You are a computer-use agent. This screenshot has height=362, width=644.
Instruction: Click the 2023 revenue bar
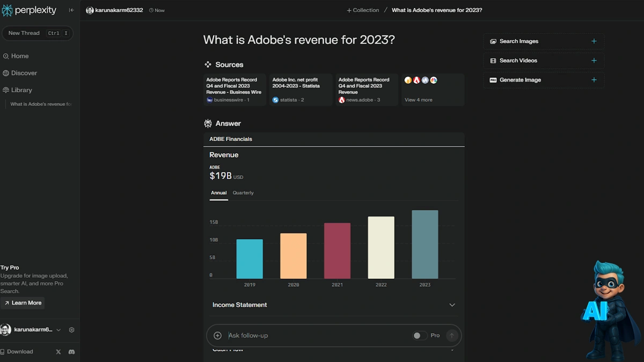click(425, 245)
